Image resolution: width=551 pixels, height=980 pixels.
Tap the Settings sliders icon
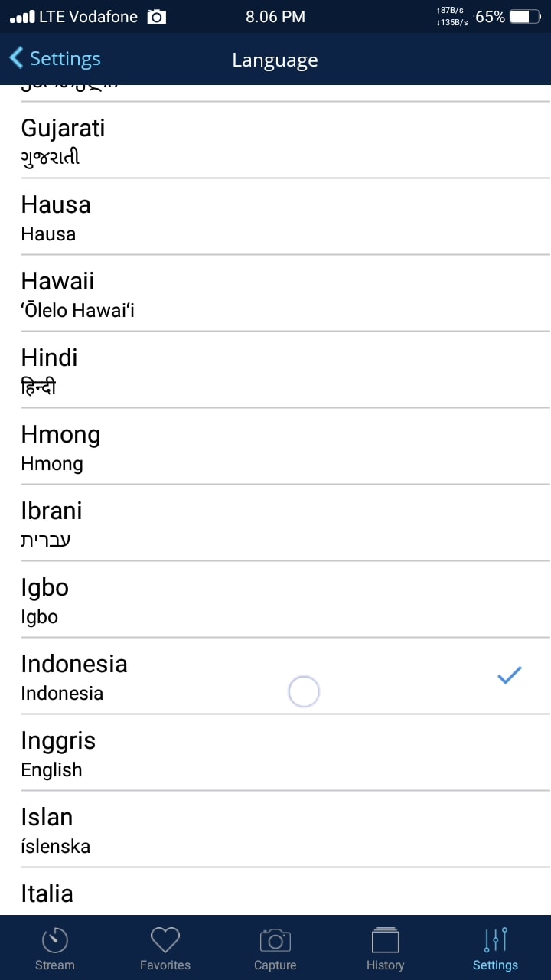click(495, 940)
